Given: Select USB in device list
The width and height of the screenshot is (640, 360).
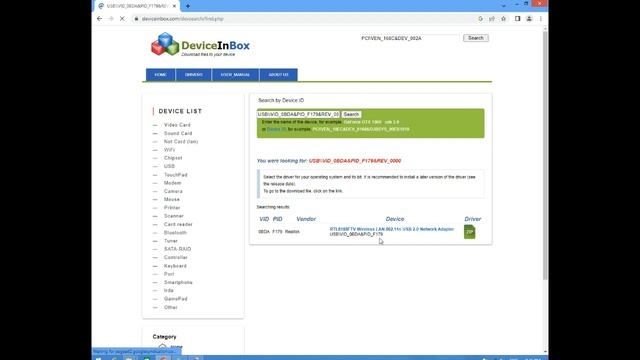Looking at the screenshot, I should pyautogui.click(x=169, y=166).
